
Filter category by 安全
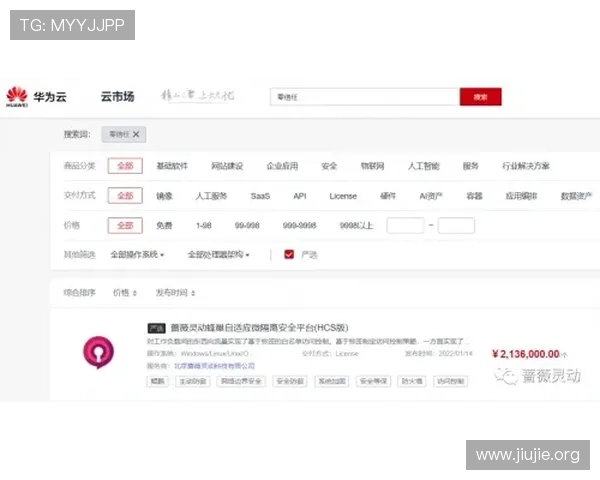(329, 166)
